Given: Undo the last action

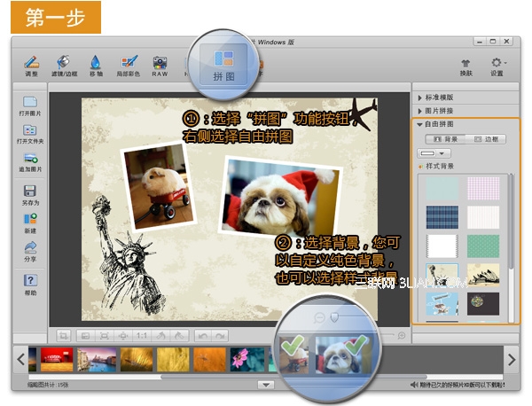Looking at the screenshot, I should click(x=203, y=336).
